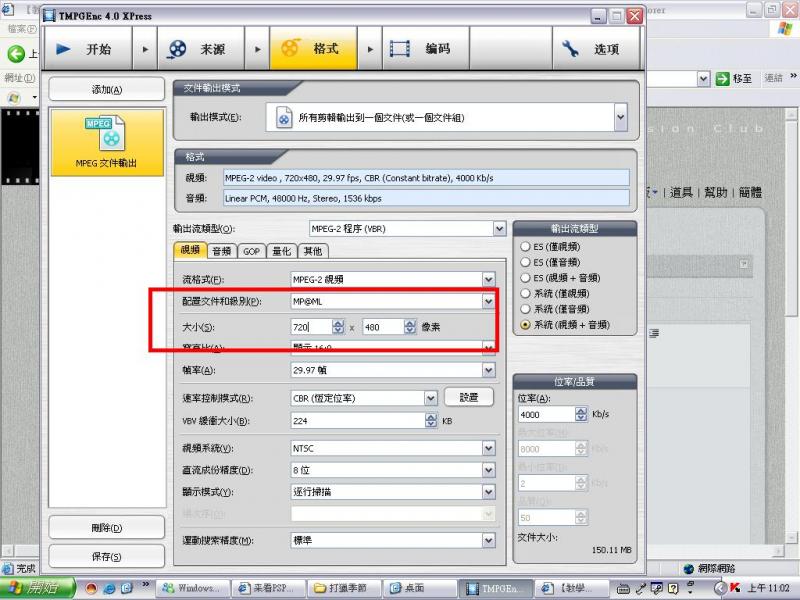Select ES (僅視頻) radio button
This screenshot has height=600, width=800.
(525, 246)
